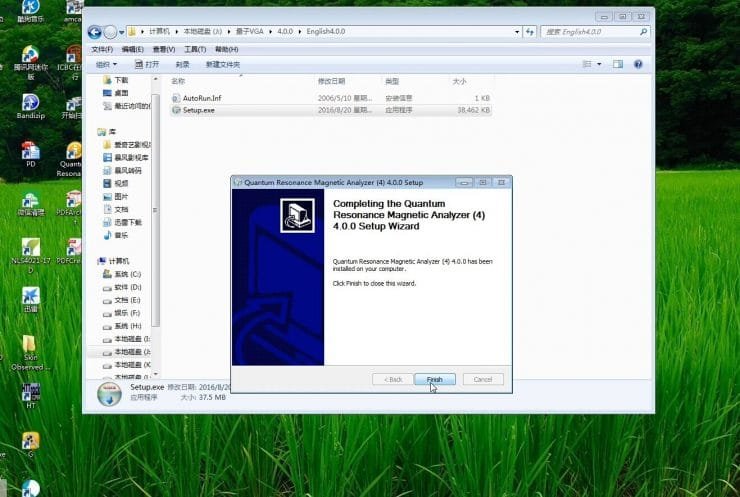Click the Skin Observed desktop folder
Screen dimensions: 740x497
coord(29,353)
